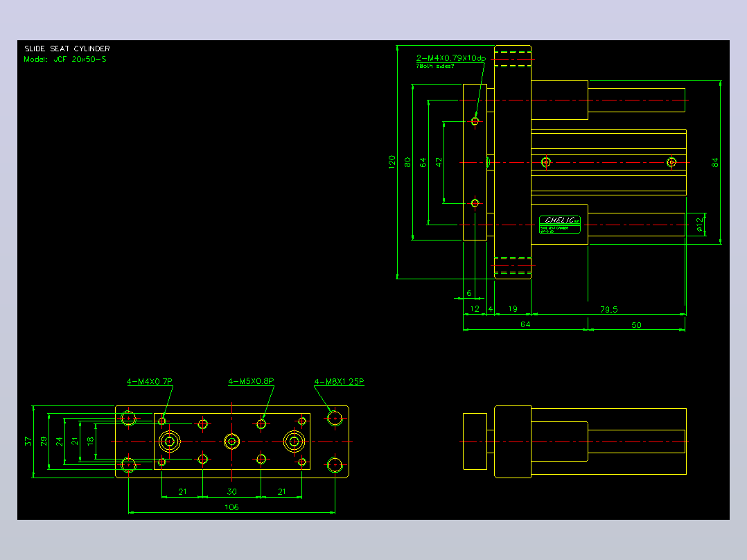Click the '4-M8X1.25P' thread callout

coord(340,382)
